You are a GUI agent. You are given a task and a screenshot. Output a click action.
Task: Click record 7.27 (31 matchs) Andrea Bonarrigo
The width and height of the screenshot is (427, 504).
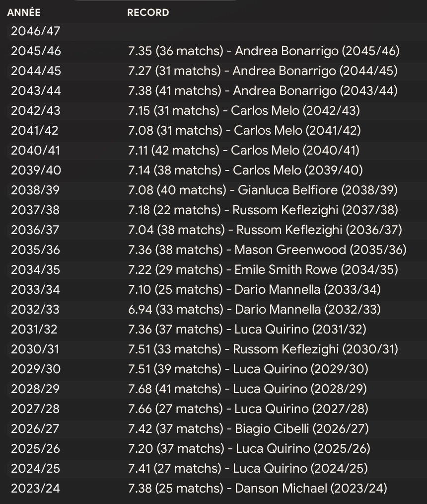point(263,71)
